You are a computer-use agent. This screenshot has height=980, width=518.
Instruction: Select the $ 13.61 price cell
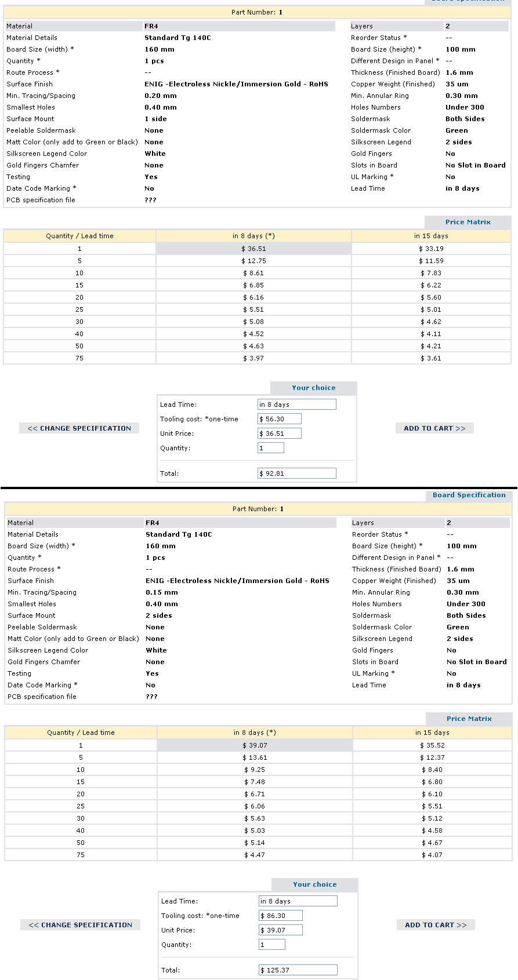coord(255,757)
